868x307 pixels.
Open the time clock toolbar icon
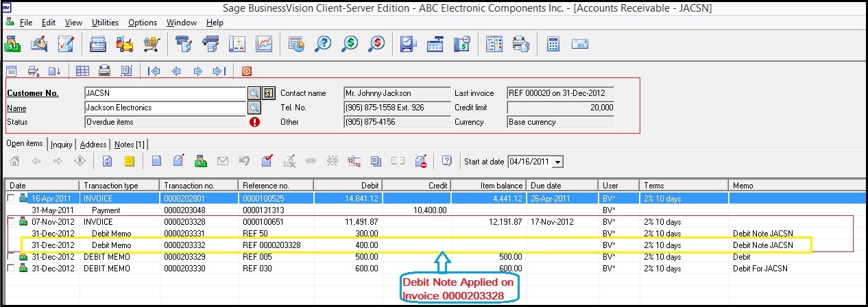[409, 44]
